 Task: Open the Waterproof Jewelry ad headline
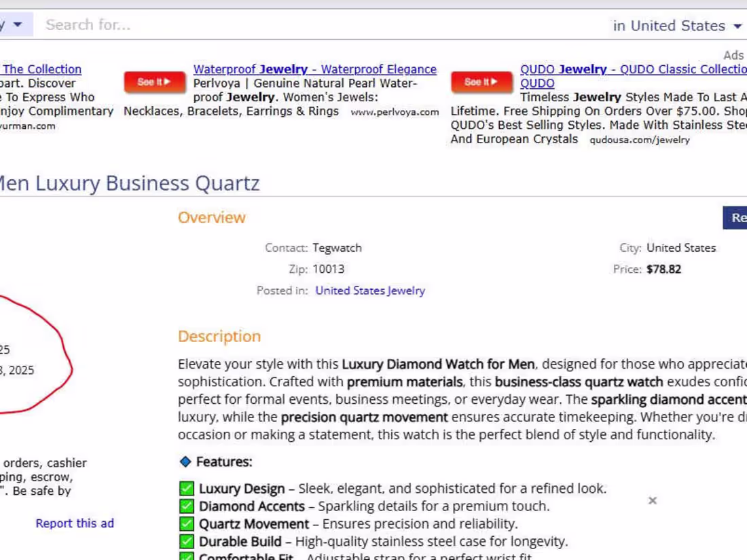314,69
